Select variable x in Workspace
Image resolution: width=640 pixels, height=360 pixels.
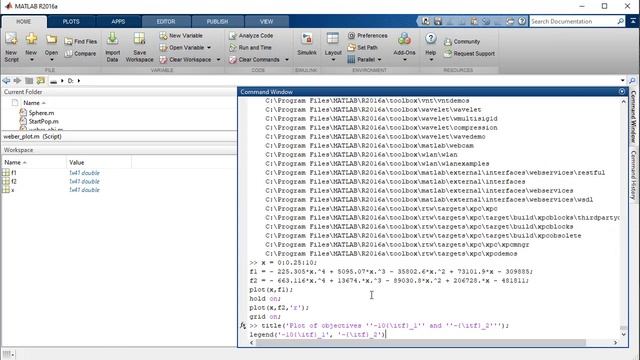[12, 190]
